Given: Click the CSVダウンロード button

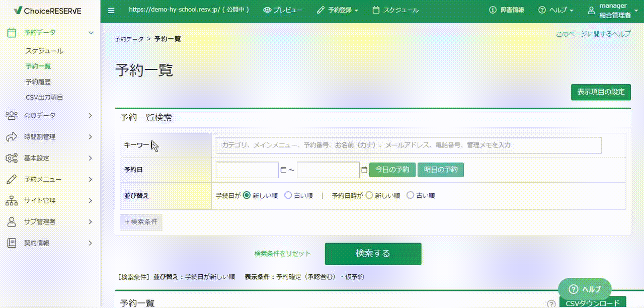Looking at the screenshot, I should 593,302.
